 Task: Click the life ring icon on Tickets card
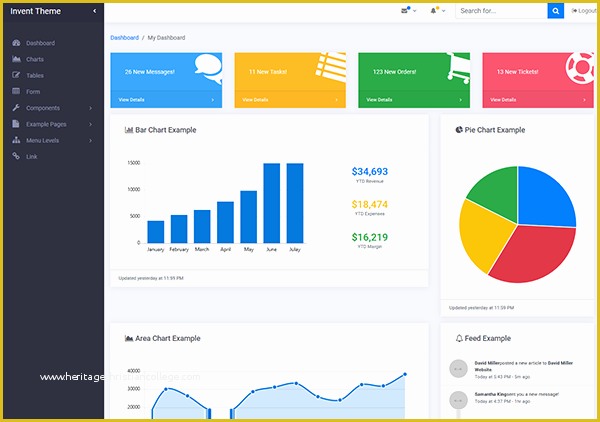coord(580,68)
